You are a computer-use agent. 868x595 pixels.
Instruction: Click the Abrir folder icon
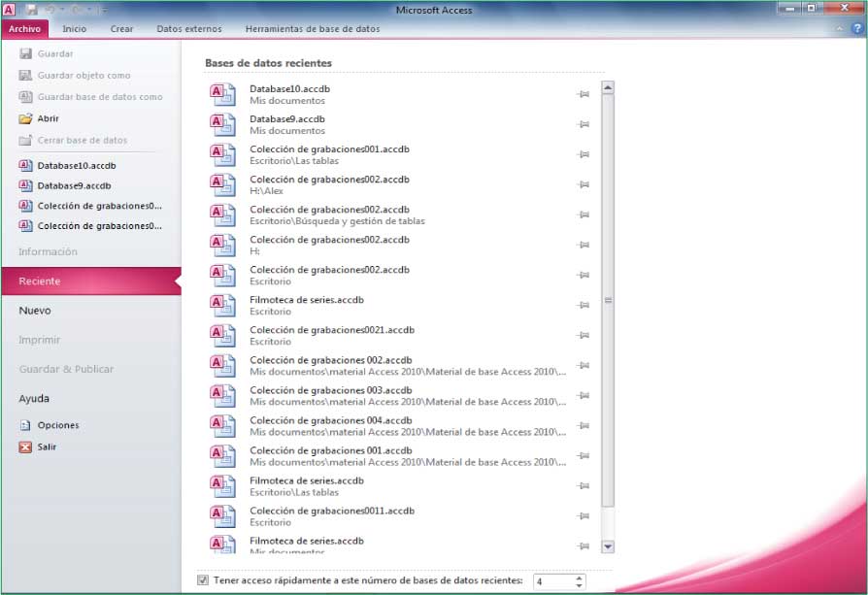click(x=25, y=118)
